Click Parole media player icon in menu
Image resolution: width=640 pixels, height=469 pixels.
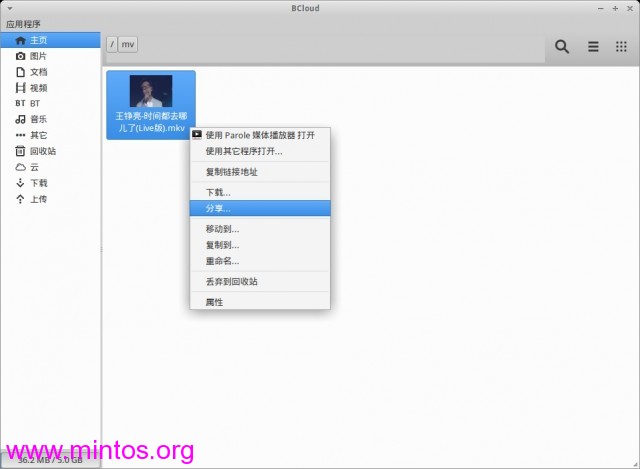pos(197,135)
